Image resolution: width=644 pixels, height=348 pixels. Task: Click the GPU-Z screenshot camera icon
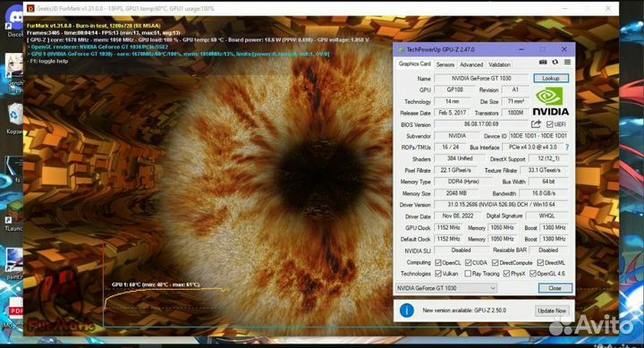[543, 62]
